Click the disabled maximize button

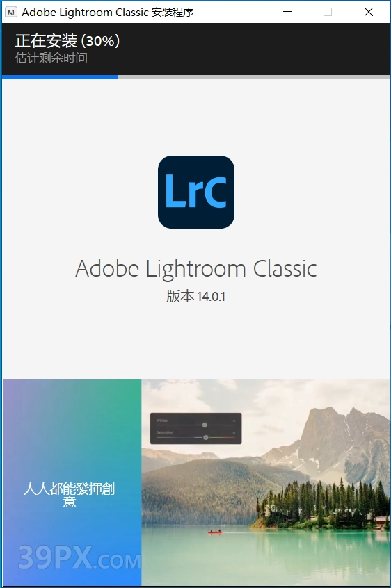pyautogui.click(x=328, y=12)
